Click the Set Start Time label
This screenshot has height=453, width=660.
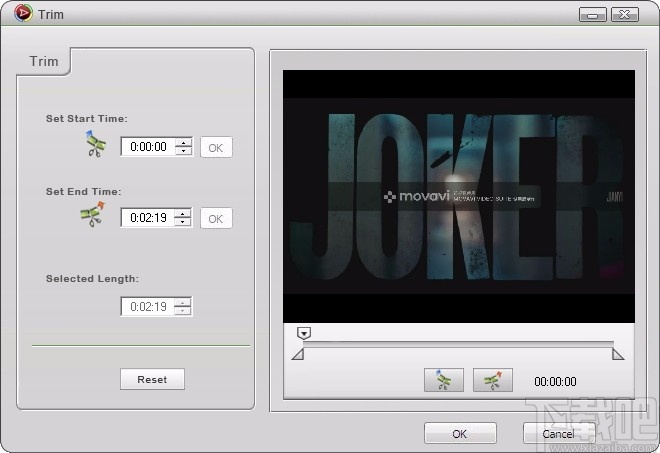(x=87, y=119)
